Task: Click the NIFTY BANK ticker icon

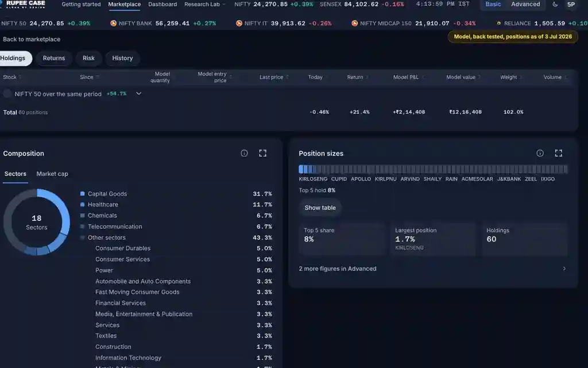Action: [x=113, y=23]
